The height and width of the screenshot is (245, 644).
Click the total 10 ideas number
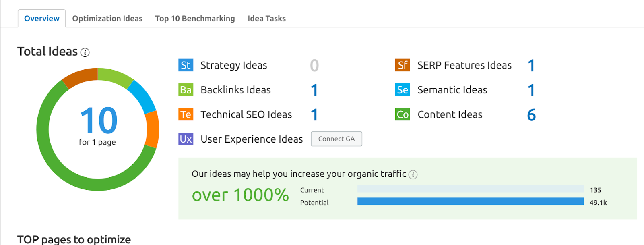[99, 120]
